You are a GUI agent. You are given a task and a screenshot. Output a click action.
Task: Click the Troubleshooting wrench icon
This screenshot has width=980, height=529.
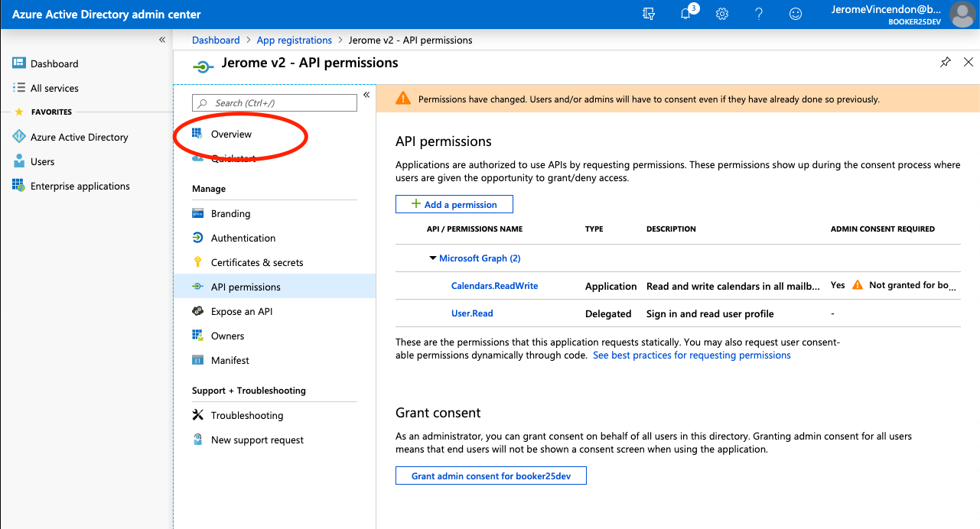point(199,415)
